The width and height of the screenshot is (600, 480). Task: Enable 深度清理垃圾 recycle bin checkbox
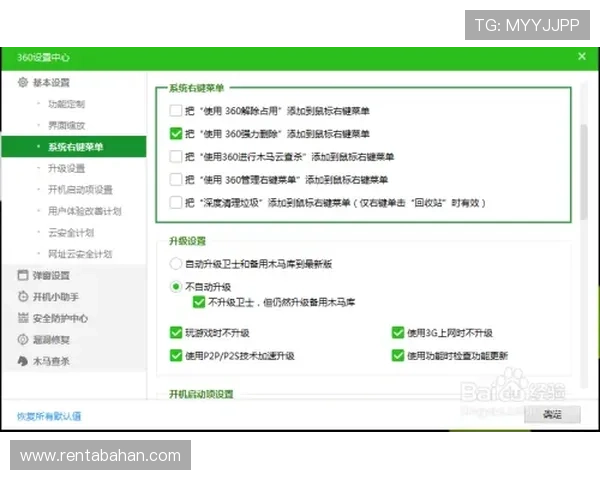(176, 202)
